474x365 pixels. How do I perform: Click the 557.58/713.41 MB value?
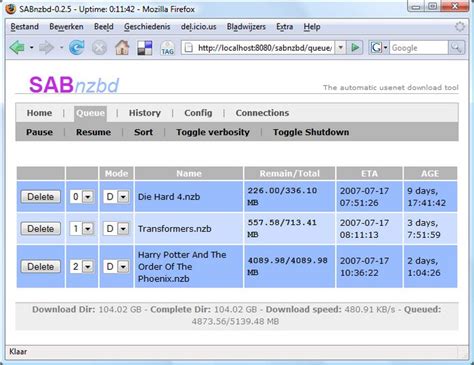point(282,228)
